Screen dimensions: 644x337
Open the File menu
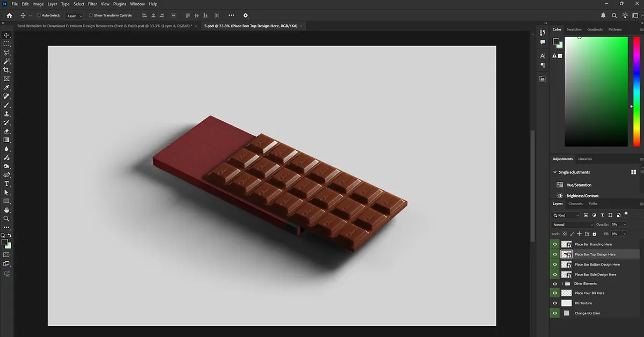click(14, 4)
